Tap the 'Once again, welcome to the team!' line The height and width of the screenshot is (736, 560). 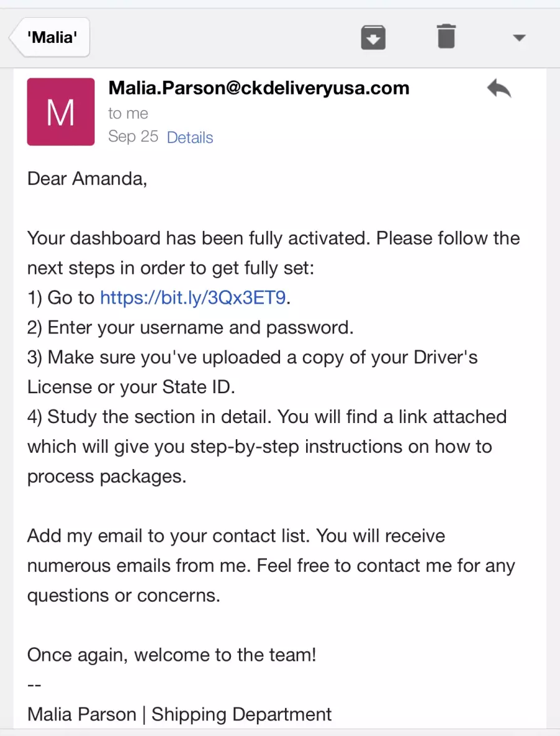coord(172,654)
